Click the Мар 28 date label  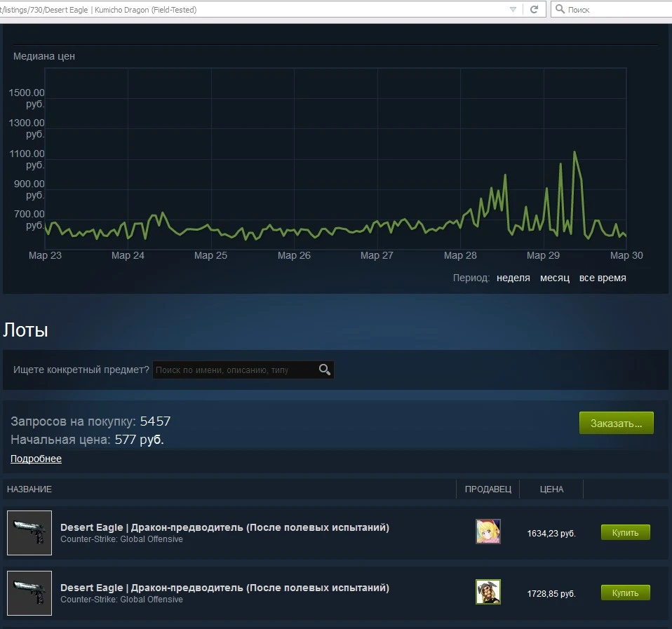(460, 255)
